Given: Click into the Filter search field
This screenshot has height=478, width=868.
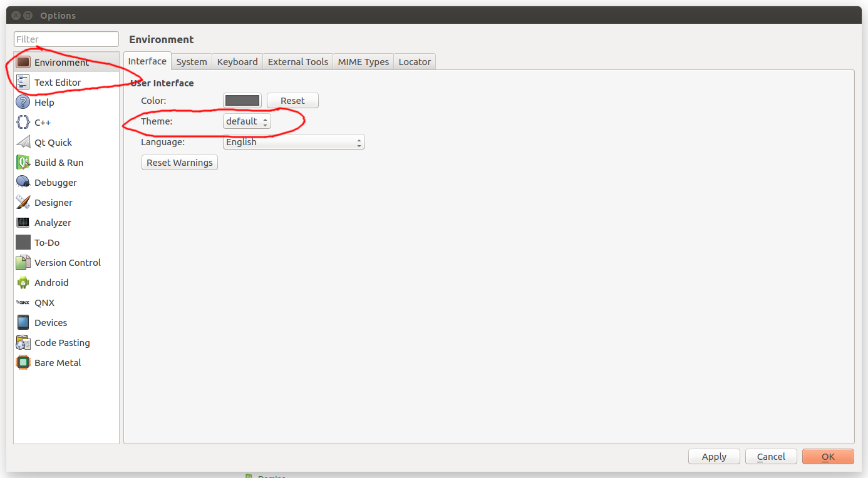Looking at the screenshot, I should [66, 39].
